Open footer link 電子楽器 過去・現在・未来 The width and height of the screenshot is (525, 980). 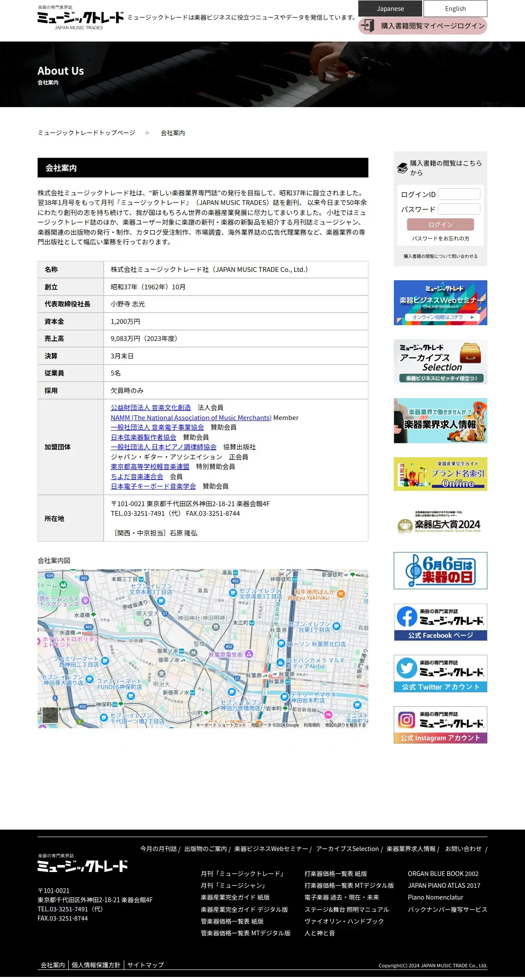point(342,897)
